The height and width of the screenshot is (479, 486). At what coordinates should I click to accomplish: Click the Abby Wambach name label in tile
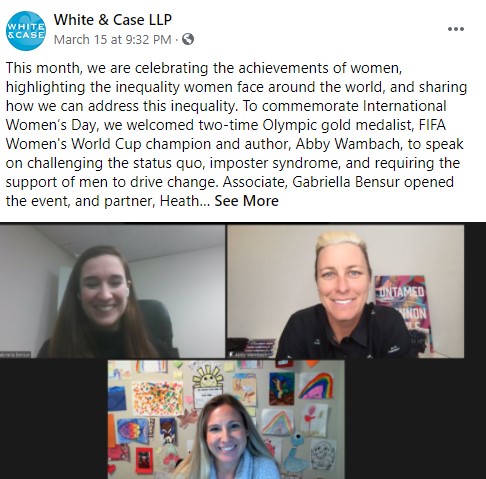click(x=250, y=355)
